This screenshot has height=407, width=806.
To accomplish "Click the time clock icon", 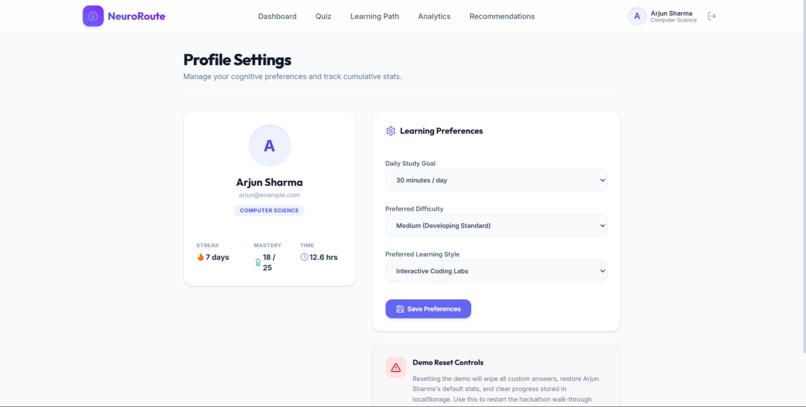I will coord(304,257).
